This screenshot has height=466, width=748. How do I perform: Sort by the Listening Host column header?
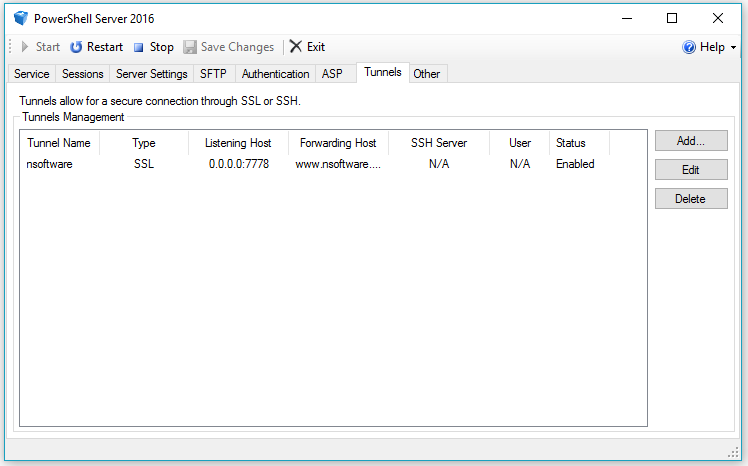coord(238,143)
